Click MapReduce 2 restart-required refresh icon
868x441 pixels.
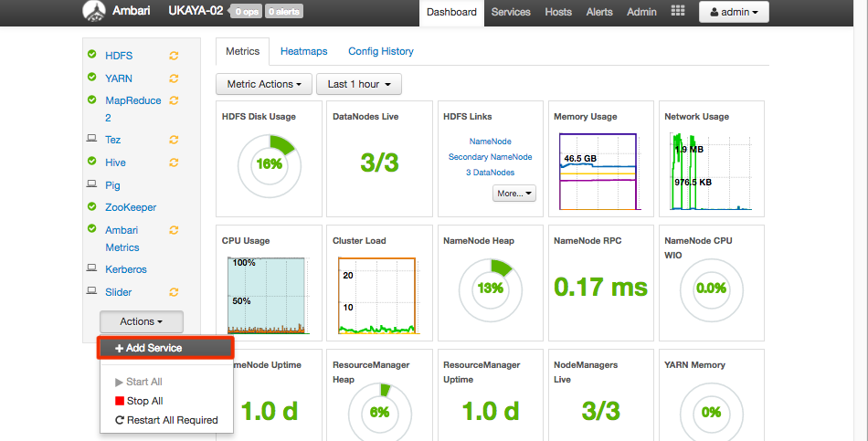pyautogui.click(x=174, y=100)
